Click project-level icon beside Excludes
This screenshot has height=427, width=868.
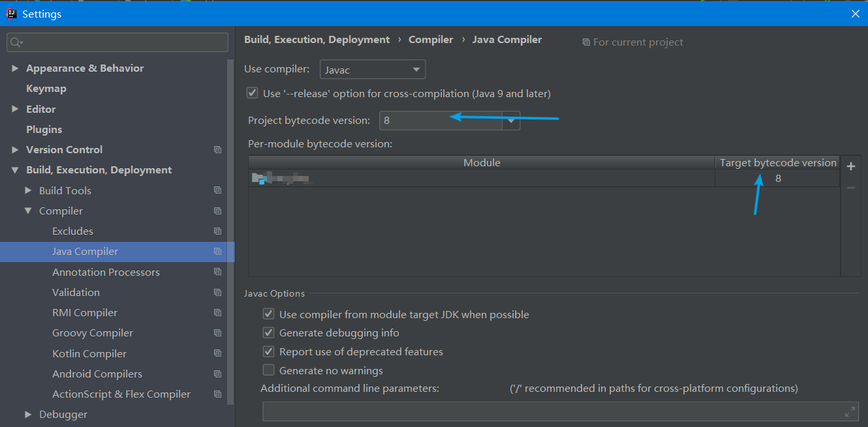click(218, 231)
